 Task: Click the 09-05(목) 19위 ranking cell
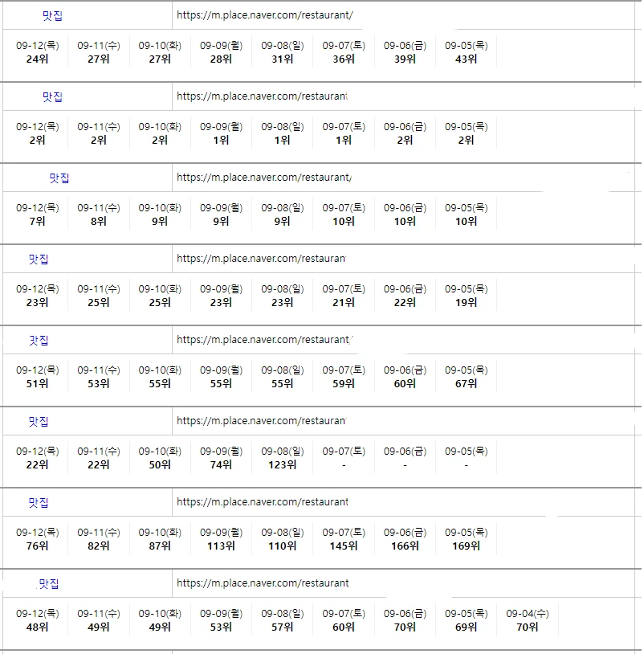466,296
